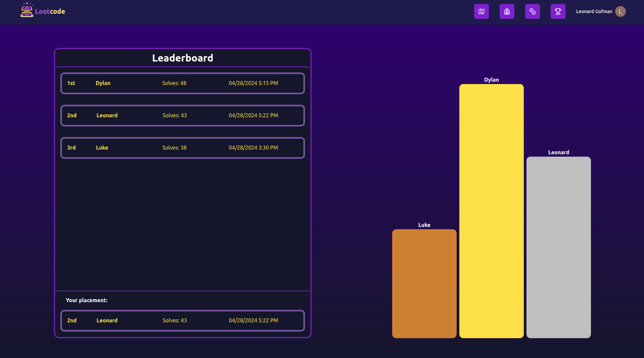This screenshot has height=358, width=644.
Task: Click the 5:22 PM timestamp under Your placement
Action: [254, 321]
